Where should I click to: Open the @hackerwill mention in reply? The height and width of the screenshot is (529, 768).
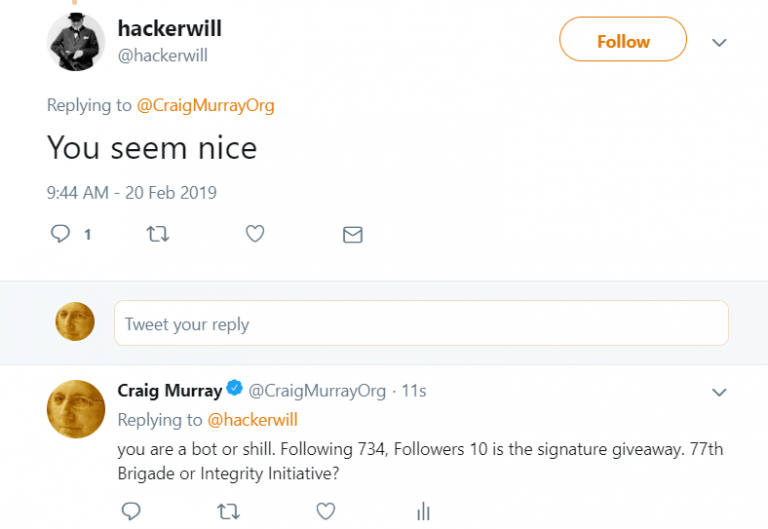(252, 420)
